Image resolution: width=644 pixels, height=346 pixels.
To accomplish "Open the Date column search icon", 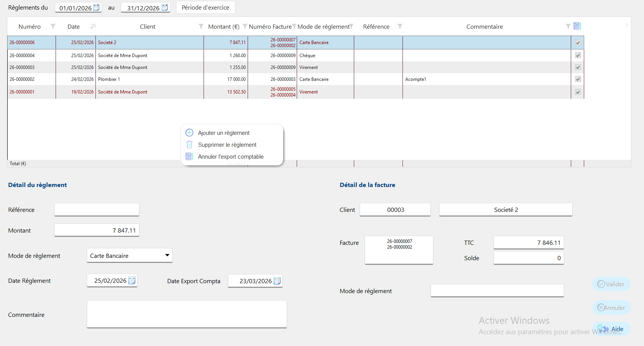I will click(93, 26).
